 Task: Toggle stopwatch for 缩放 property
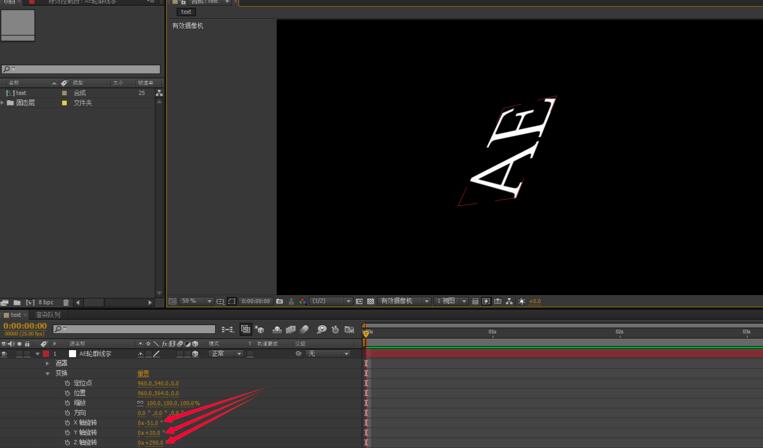pos(67,403)
